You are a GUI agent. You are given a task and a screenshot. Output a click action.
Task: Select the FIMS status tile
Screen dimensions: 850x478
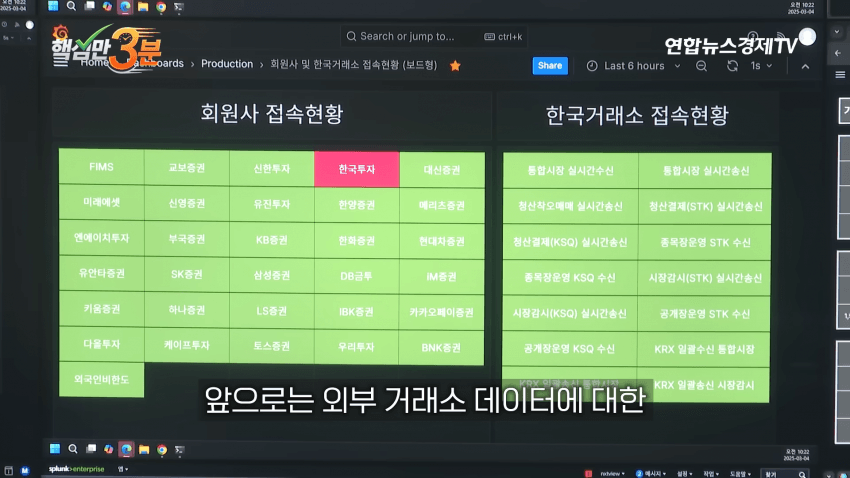pyautogui.click(x=101, y=166)
